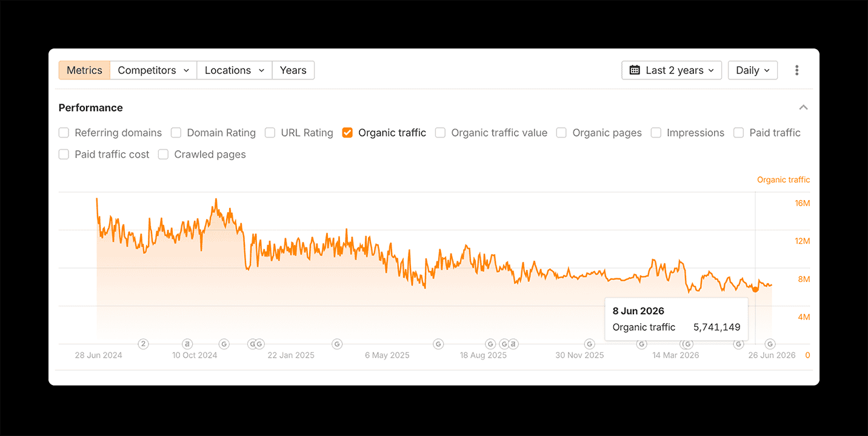Image resolution: width=868 pixels, height=436 pixels.
Task: Click the '6 May 2025' x-axis date
Action: [387, 355]
